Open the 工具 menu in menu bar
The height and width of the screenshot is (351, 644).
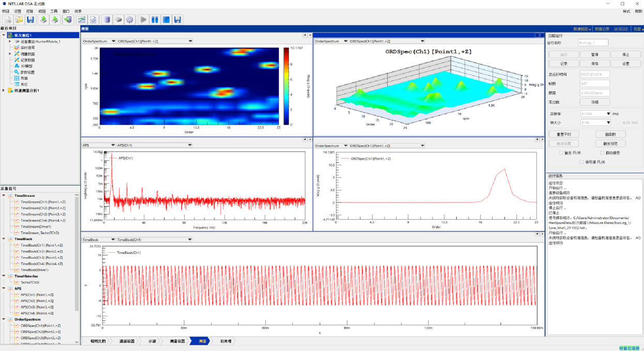point(54,11)
